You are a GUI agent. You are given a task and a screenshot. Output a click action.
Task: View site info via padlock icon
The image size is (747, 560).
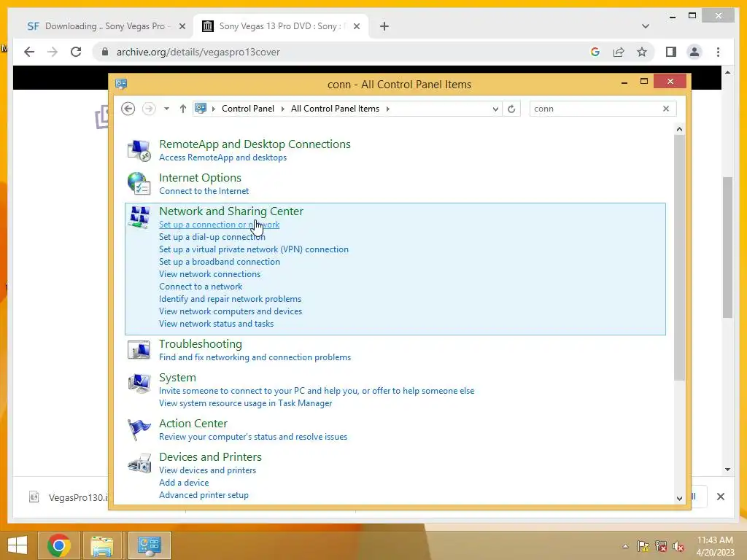point(105,52)
